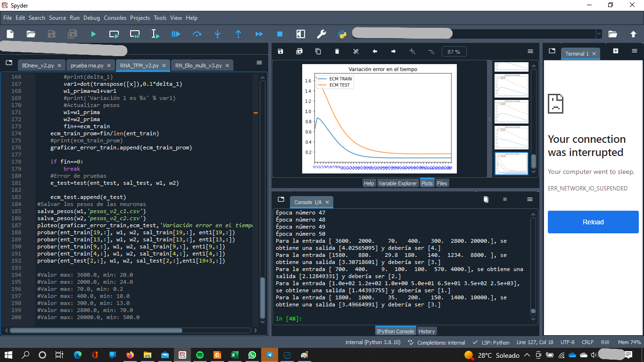Select the last plot thumbnail in the list

511,164
